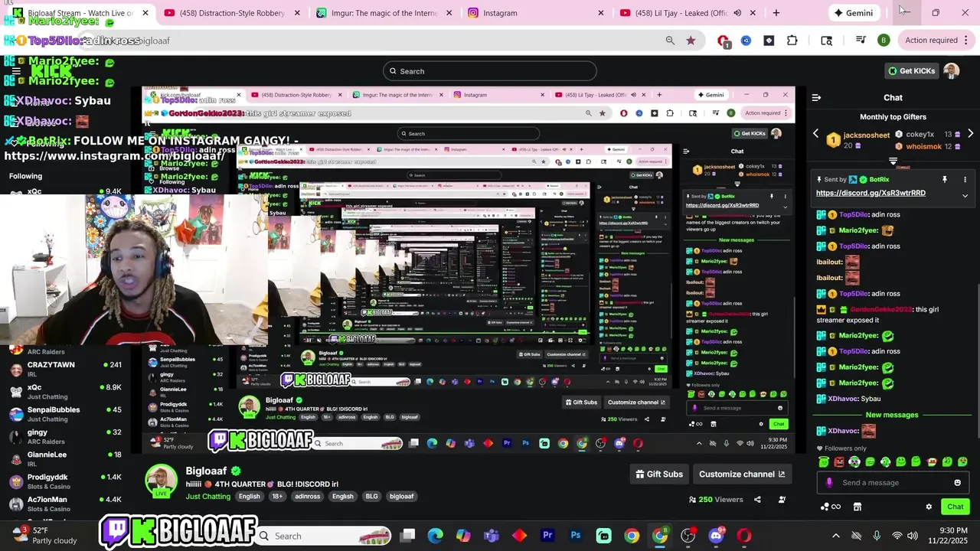Switch to the Imgur tab
Screen dimensions: 980x551
[x=385, y=13]
